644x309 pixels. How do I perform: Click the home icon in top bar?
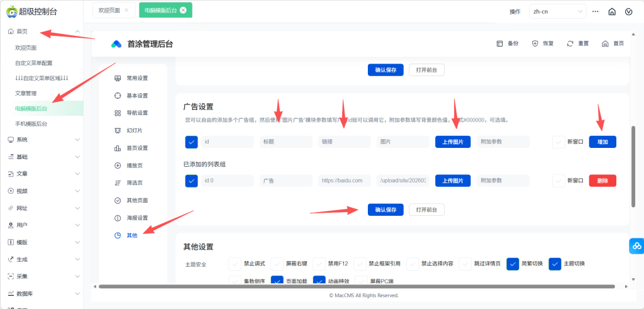click(x=612, y=11)
